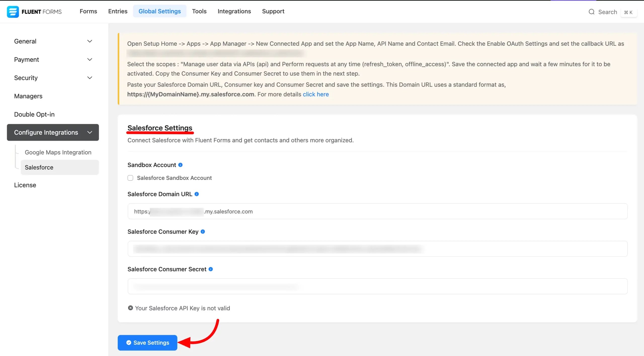The width and height of the screenshot is (644, 356).
Task: Enable the Salesforce Sandbox Account checkbox
Action: (x=130, y=178)
